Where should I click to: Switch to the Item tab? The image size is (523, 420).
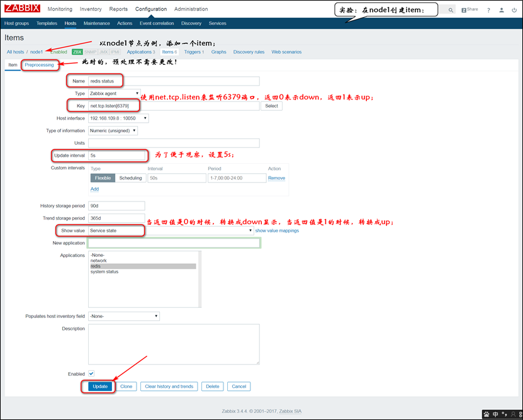click(x=13, y=65)
